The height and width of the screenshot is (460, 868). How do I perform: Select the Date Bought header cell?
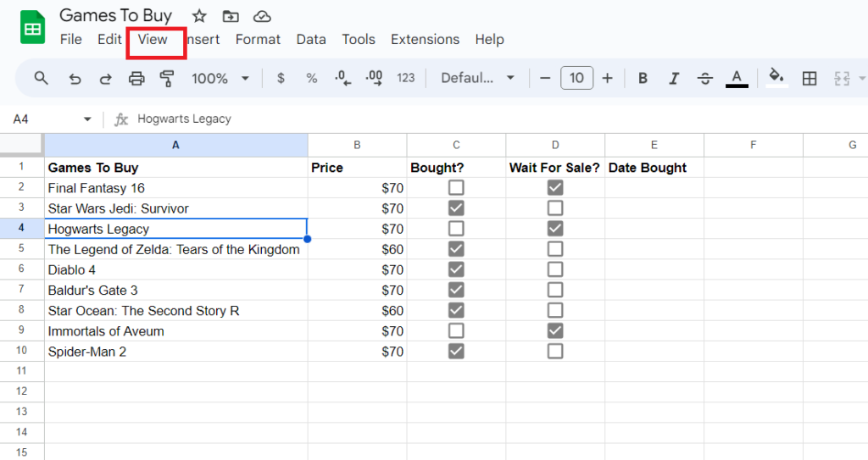point(654,168)
